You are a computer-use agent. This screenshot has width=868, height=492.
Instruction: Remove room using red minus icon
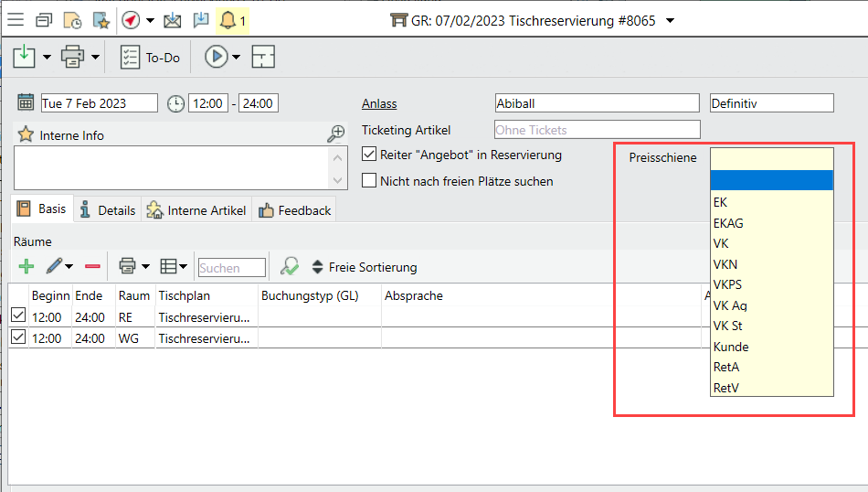(92, 266)
